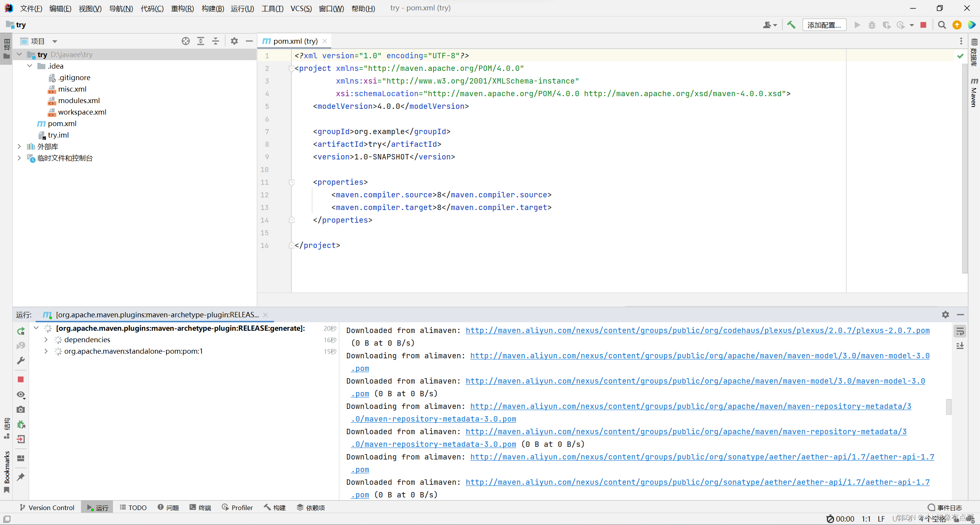Toggle the eye show-options icon in Run panel

coord(21,394)
